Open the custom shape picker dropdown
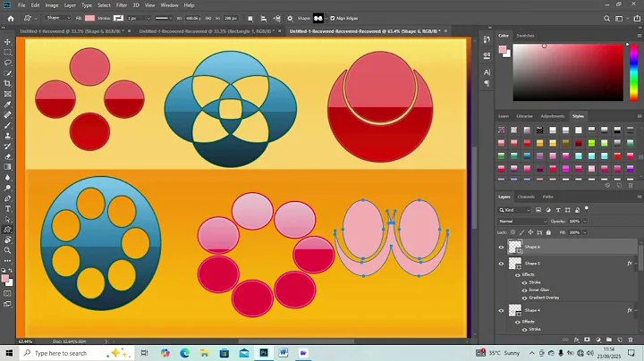Image resolution: width=644 pixels, height=361 pixels. click(x=326, y=19)
